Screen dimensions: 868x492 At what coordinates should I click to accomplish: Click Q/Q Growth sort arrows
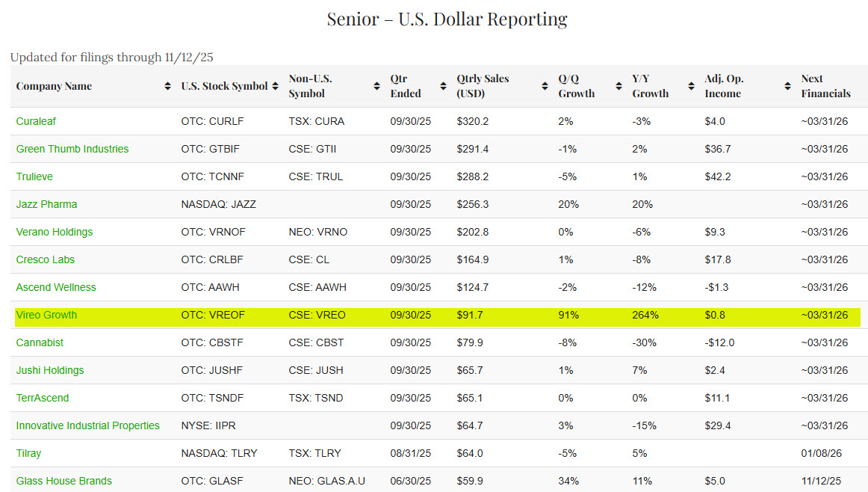(619, 87)
